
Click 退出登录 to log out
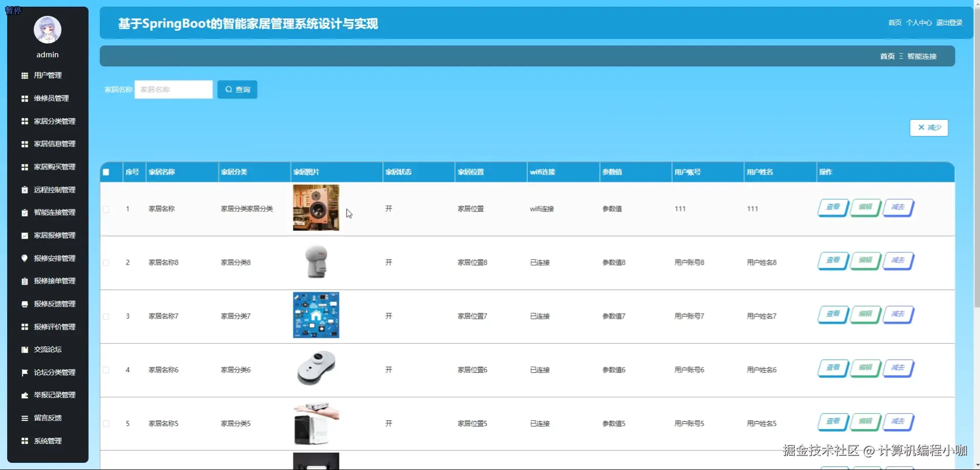949,23
